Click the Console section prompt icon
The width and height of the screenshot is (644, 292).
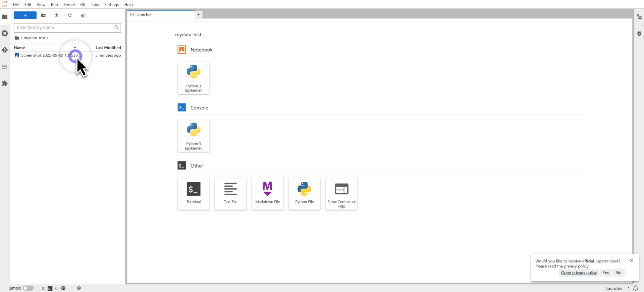tap(182, 107)
